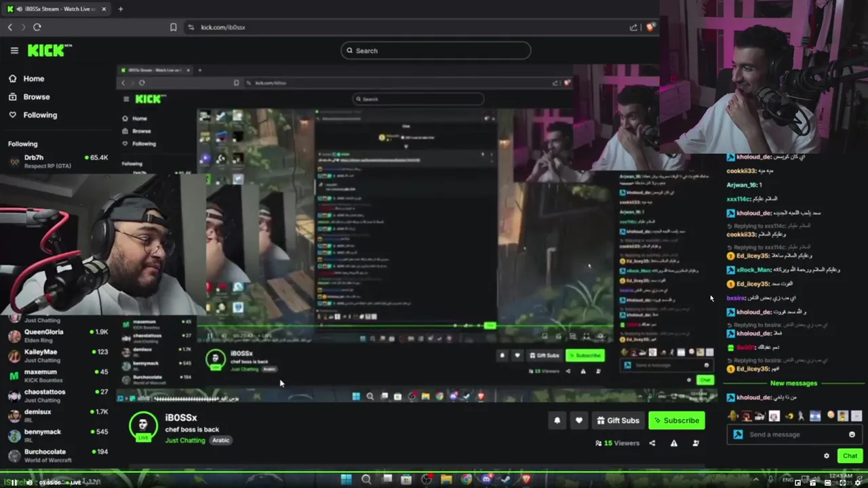
Task: Open Home in Kick sidebar
Action: pos(33,79)
